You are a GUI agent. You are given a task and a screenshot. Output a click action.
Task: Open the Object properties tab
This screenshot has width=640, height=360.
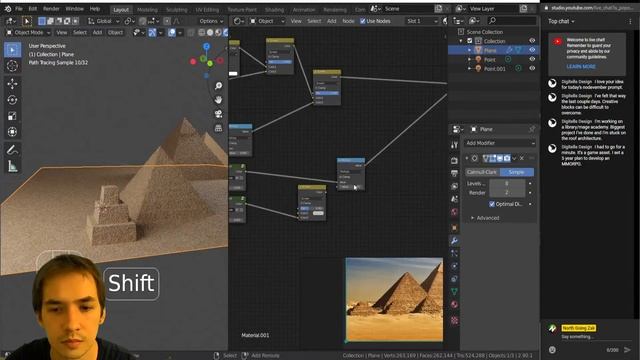click(x=454, y=228)
